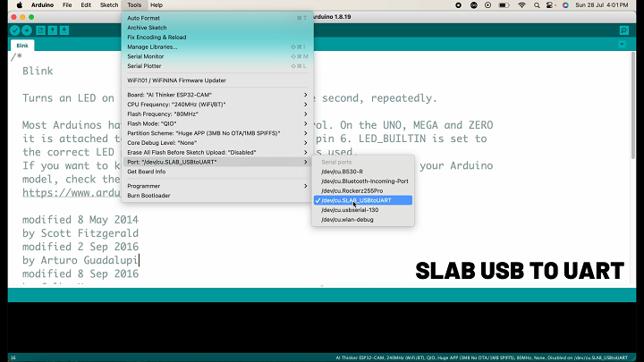Click the Verify sketch checkmark icon

[15, 30]
